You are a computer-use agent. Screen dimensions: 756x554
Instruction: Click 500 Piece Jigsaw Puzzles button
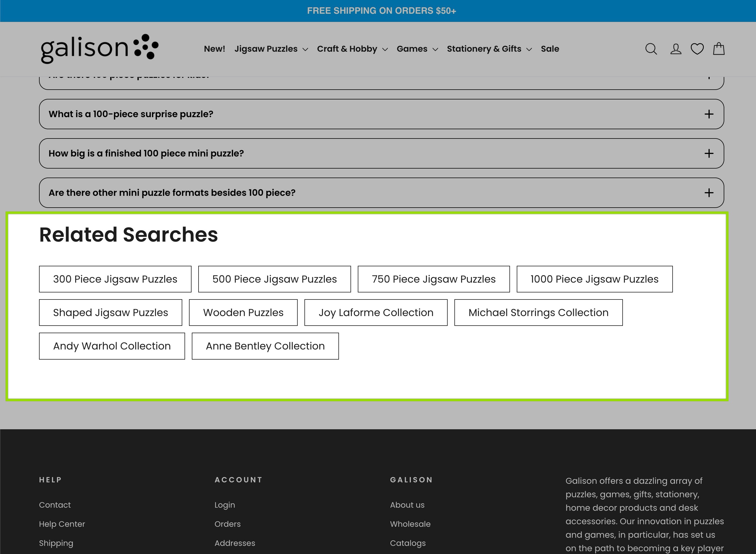[x=274, y=279]
